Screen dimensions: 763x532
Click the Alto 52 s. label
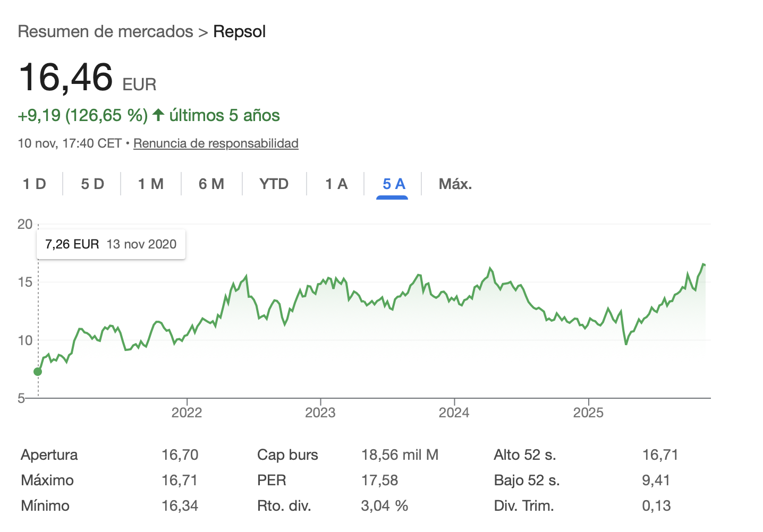pos(524,455)
